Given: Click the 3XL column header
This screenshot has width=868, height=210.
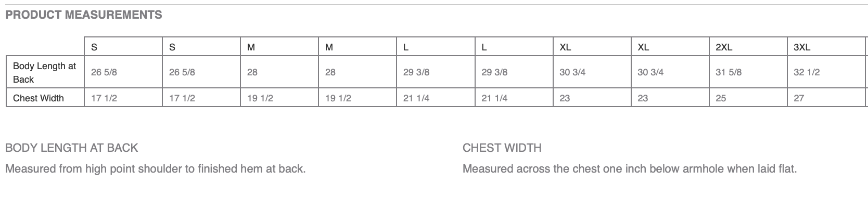Looking at the screenshot, I should tap(826, 47).
